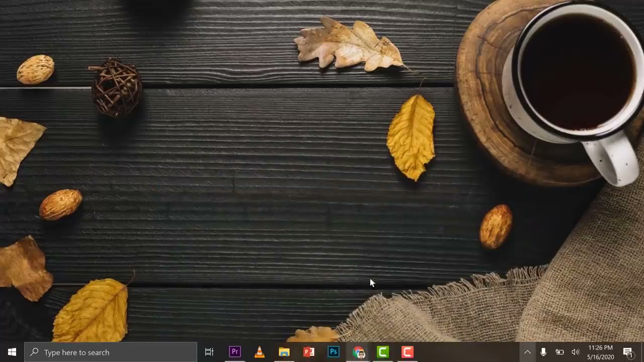Open File Explorer from taskbar
This screenshot has width=644, height=362.
pyautogui.click(x=284, y=352)
